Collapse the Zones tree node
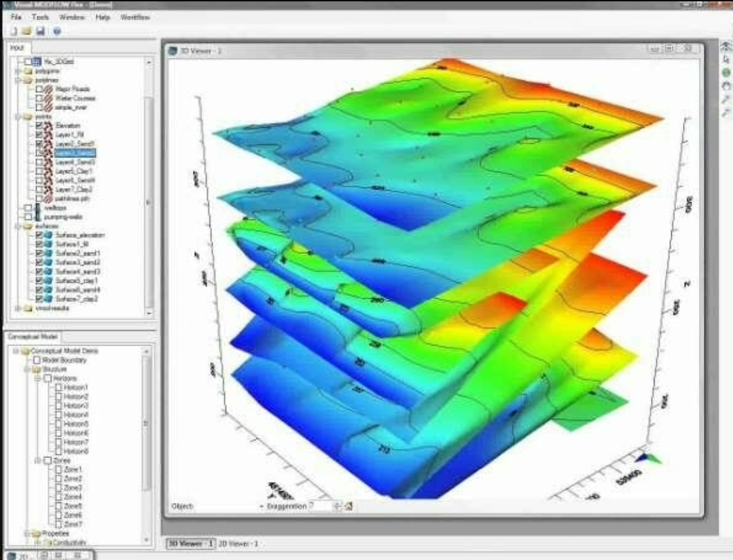The image size is (733, 560). 38,460
